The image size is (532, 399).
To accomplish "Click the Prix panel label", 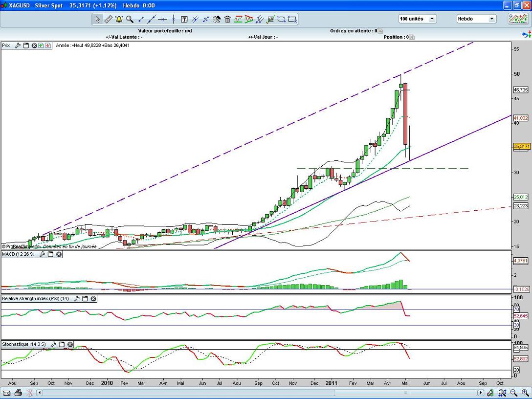I will pos(6,45).
